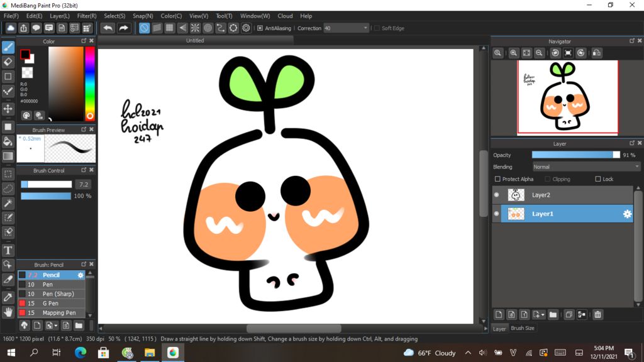644x362 pixels.
Task: Open the Correction value dropdown
Action: click(346, 28)
